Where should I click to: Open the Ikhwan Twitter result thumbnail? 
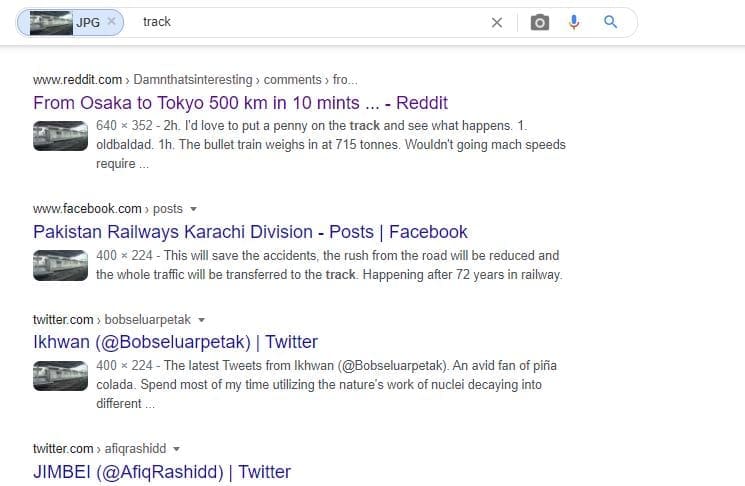click(x=60, y=376)
